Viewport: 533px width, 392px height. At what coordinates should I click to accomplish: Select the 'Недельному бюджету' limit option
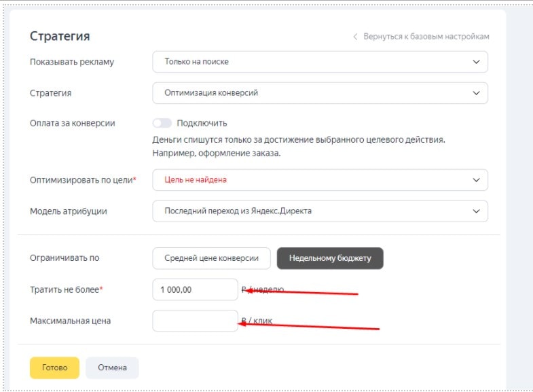coord(330,258)
